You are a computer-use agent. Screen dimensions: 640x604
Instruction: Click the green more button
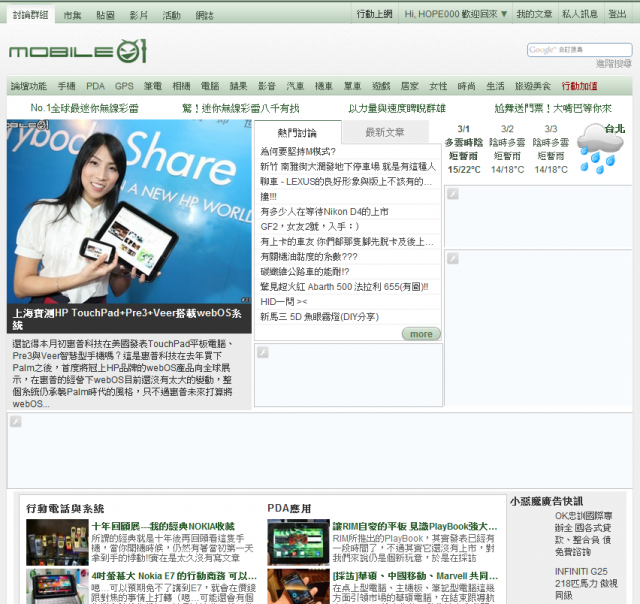tap(421, 334)
